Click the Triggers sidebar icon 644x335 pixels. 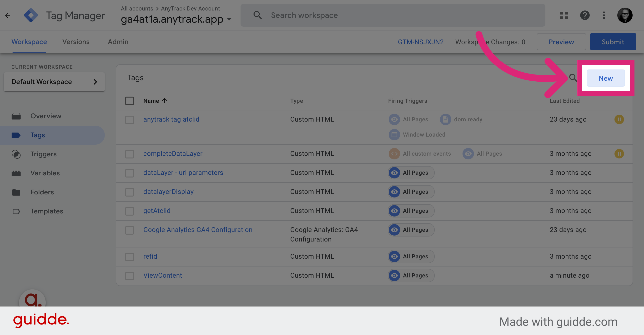[16, 154]
